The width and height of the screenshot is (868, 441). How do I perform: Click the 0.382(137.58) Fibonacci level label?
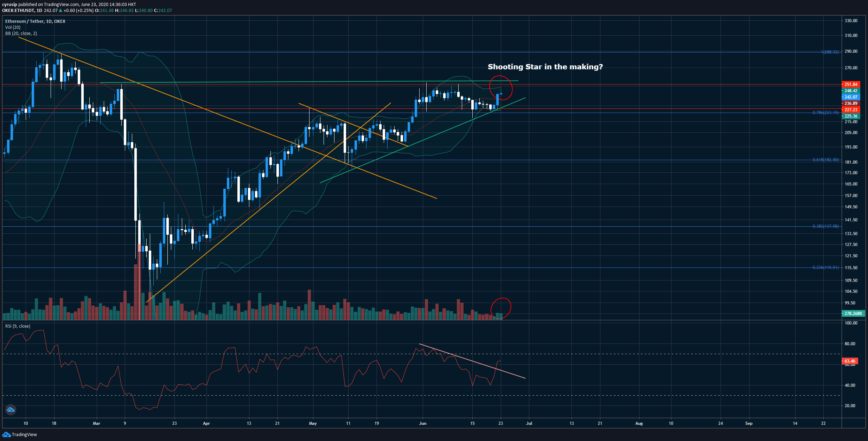[825, 226]
